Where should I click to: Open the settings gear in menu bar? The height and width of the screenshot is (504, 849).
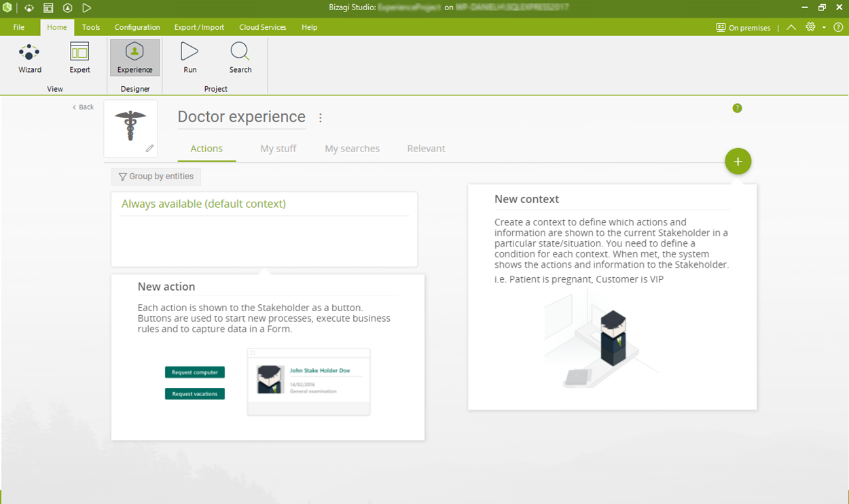(x=810, y=27)
